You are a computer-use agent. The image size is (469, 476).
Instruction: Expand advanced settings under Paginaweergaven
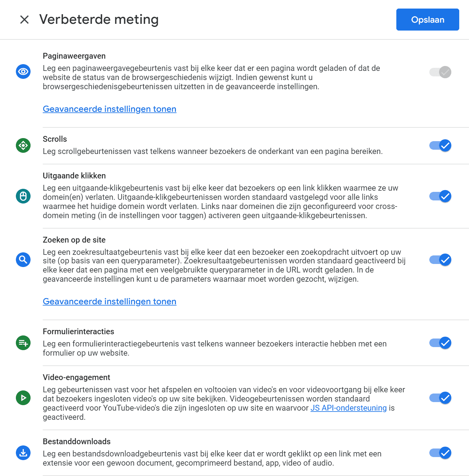(109, 109)
